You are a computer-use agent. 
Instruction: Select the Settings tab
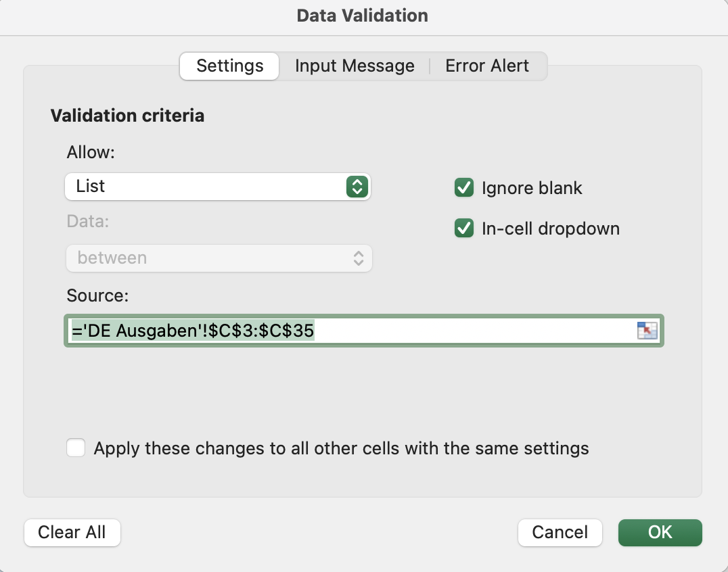(229, 66)
